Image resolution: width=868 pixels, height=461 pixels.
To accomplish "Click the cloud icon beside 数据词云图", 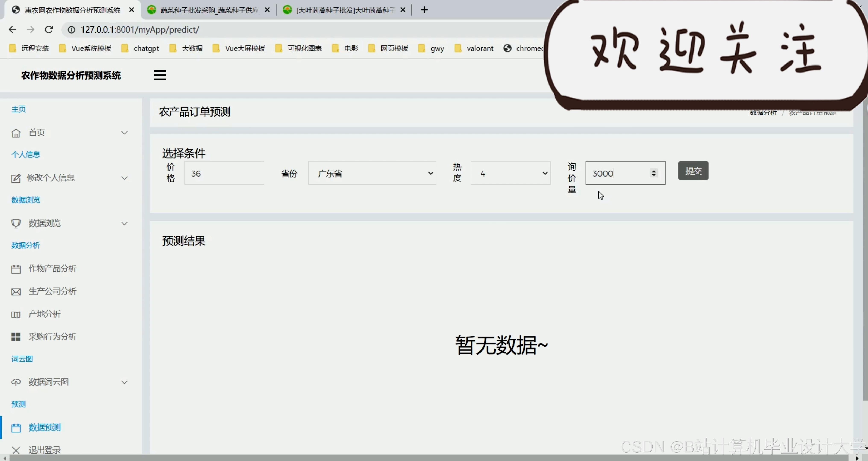I will (x=16, y=382).
